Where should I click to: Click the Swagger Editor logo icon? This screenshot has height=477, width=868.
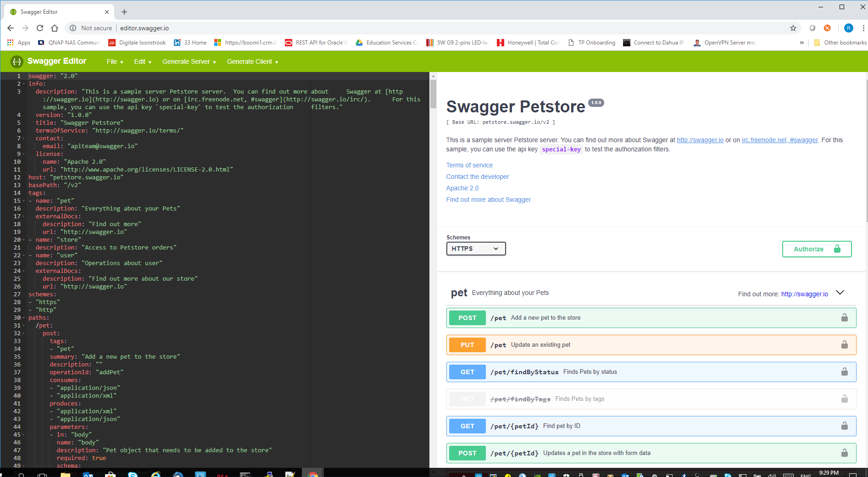pyautogui.click(x=17, y=61)
